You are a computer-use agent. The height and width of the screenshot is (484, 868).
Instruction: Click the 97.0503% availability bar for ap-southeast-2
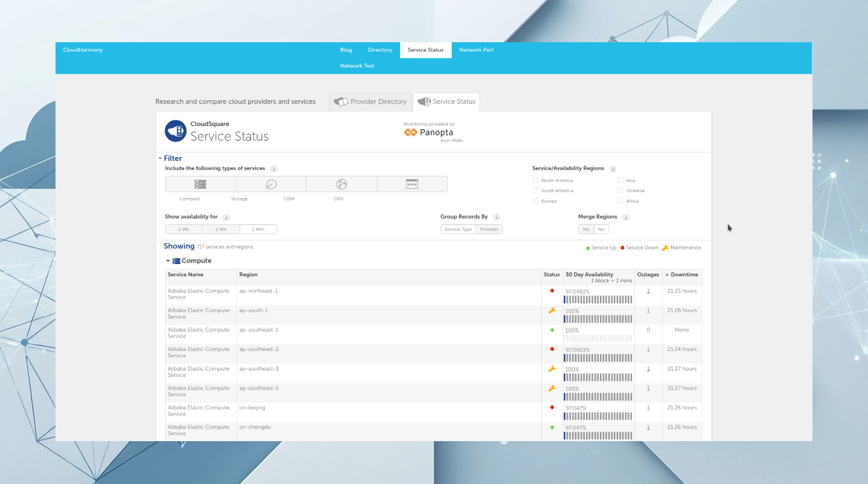coord(597,356)
